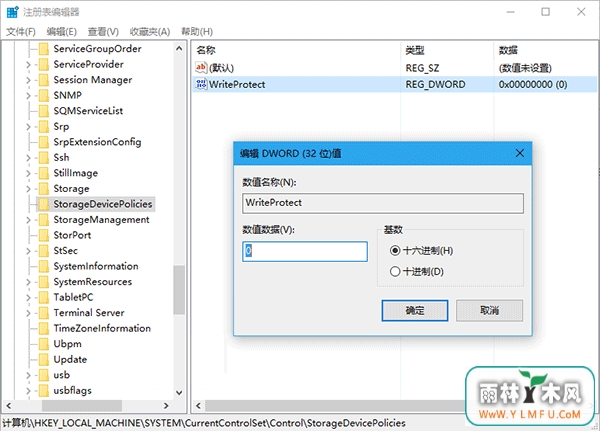
Task: Click the SystemInformation folder icon
Action: pyautogui.click(x=44, y=266)
